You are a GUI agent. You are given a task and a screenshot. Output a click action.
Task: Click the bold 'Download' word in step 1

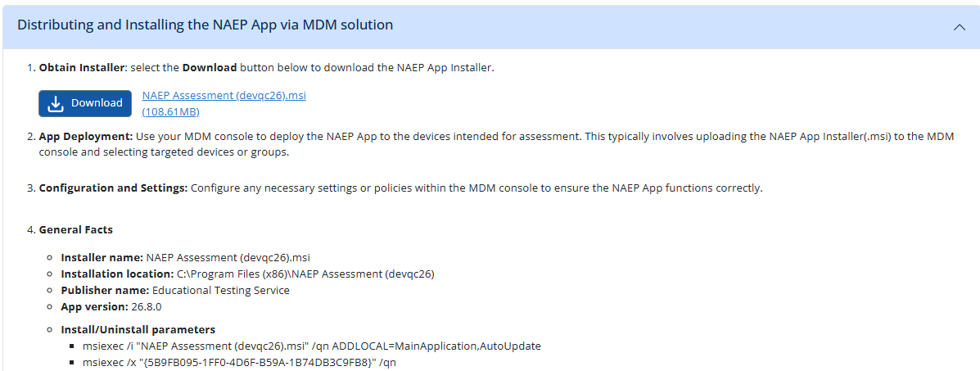(x=209, y=68)
